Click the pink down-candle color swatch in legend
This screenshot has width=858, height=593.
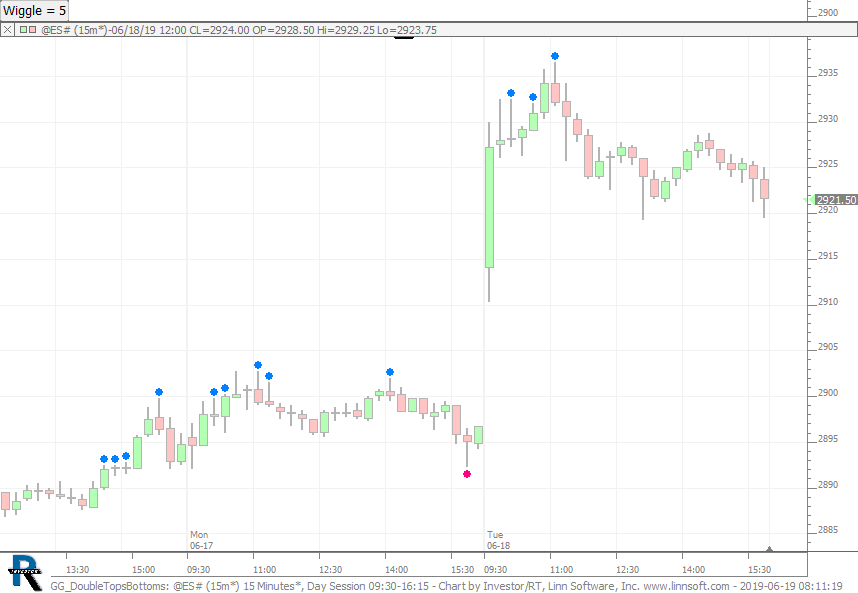pyautogui.click(x=33, y=30)
